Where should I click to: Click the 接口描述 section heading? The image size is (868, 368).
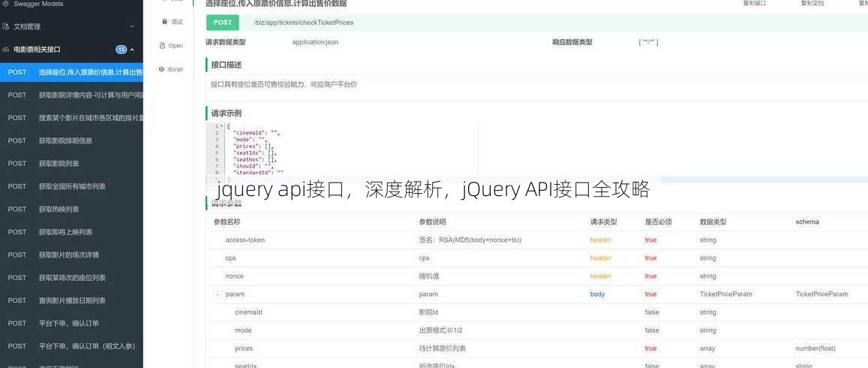(227, 65)
